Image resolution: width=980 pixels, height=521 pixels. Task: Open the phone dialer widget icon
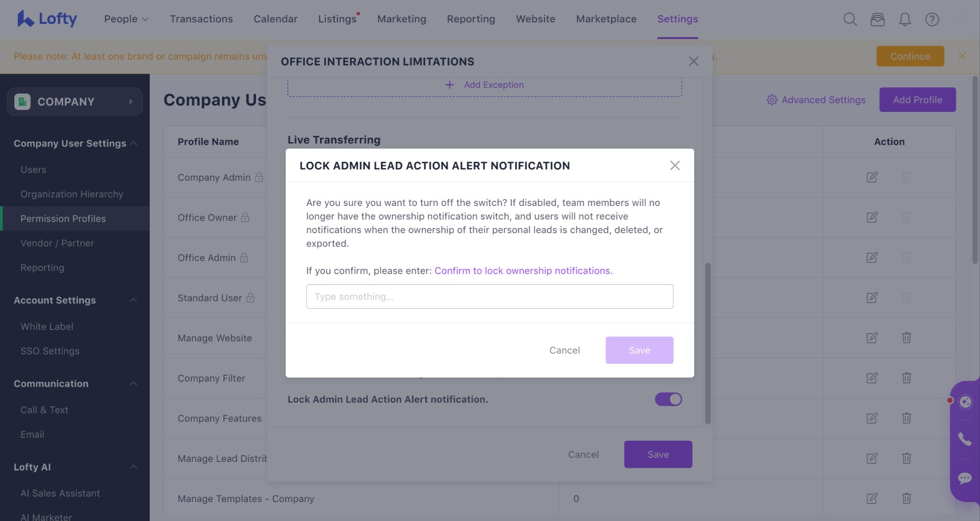[x=965, y=440]
